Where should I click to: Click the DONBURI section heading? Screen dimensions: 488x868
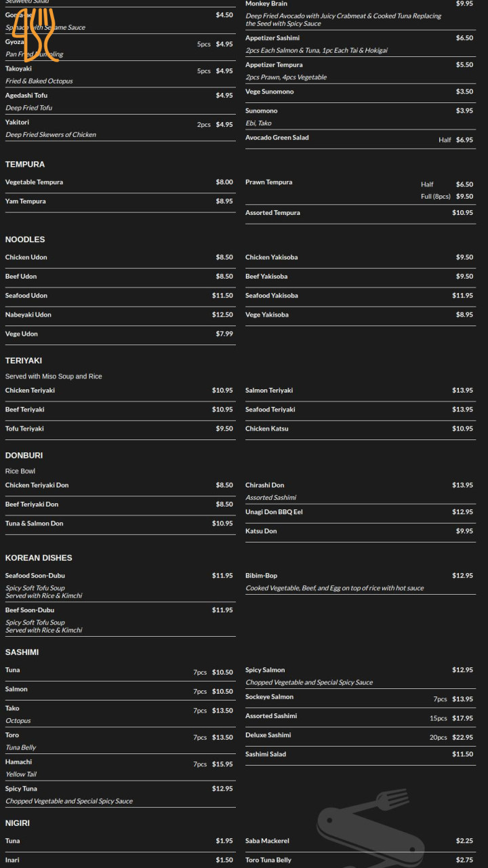pyautogui.click(x=24, y=456)
